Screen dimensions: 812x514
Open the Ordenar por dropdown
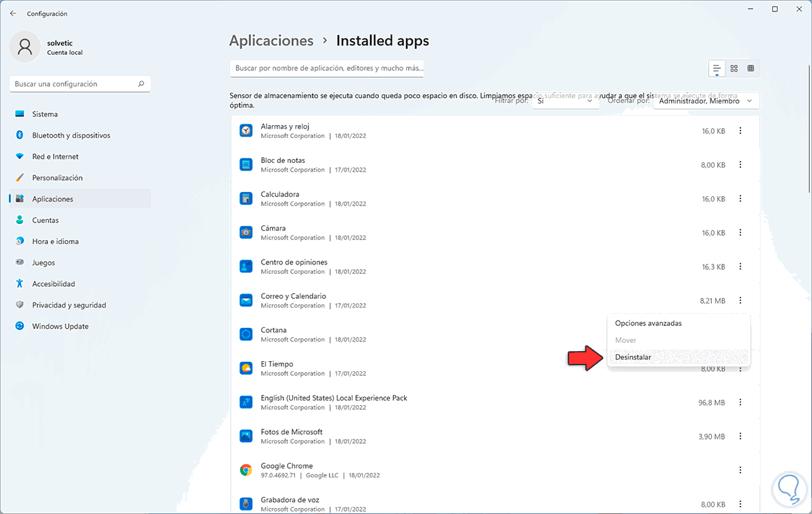(706, 101)
